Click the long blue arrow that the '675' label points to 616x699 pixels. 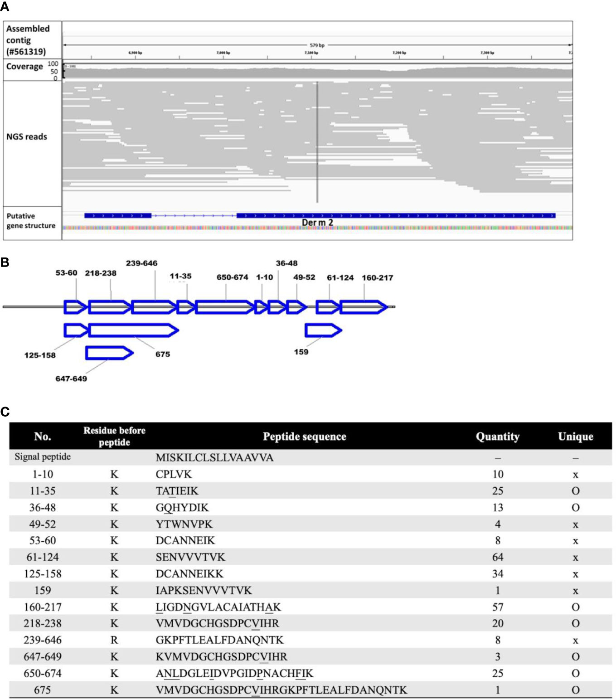click(134, 330)
